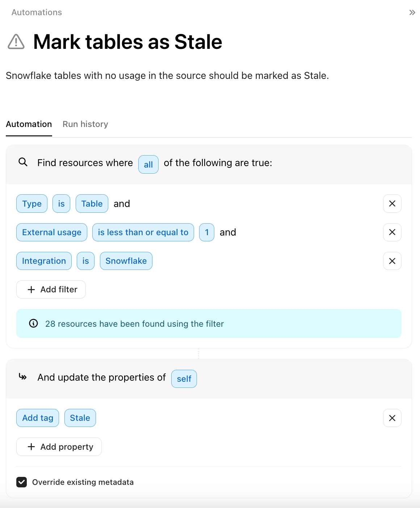This screenshot has height=508, width=420.
Task: Select the Automation tab
Action: tap(29, 124)
